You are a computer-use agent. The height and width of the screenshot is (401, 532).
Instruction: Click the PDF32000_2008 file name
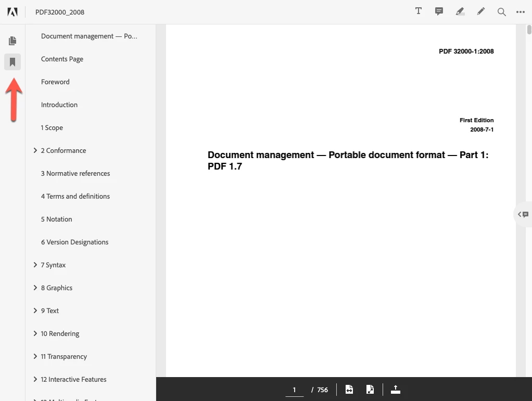(60, 12)
